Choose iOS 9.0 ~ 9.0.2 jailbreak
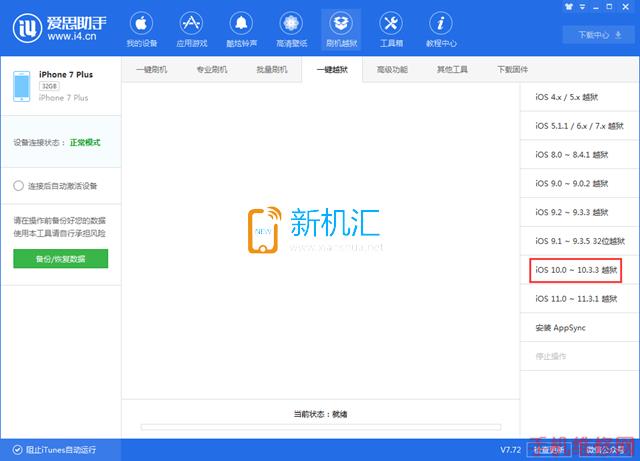This screenshot has width=640, height=461. (x=580, y=183)
